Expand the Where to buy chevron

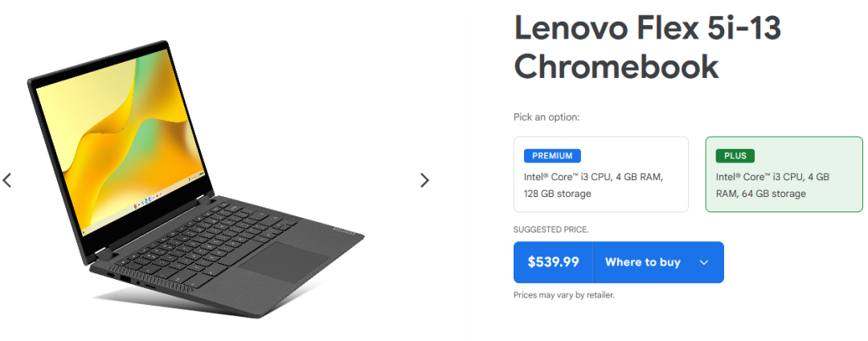pos(704,262)
